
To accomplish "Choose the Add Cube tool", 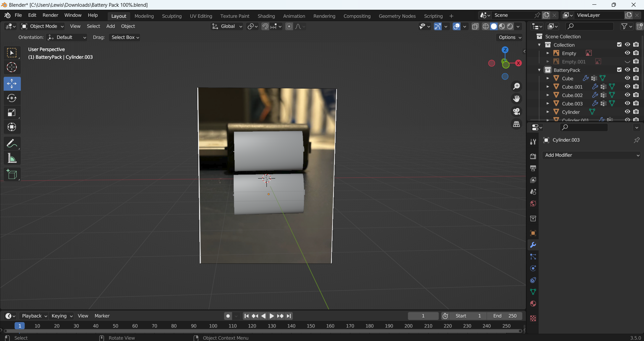I will 12,175.
